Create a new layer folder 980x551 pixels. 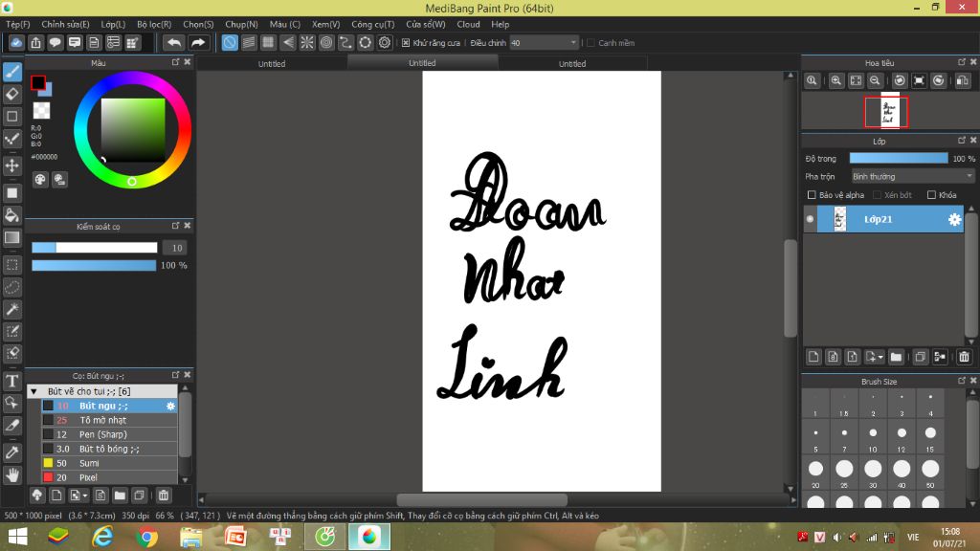coord(896,357)
